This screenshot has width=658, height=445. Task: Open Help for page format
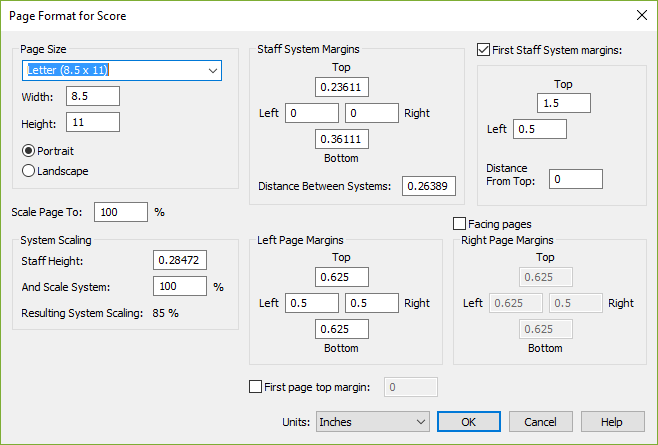(x=611, y=422)
